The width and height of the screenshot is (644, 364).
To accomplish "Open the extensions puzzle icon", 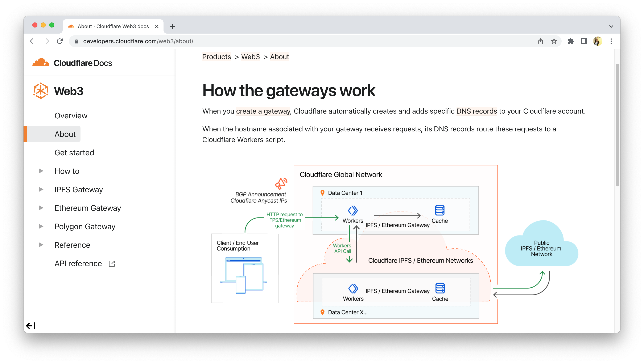I will (571, 41).
